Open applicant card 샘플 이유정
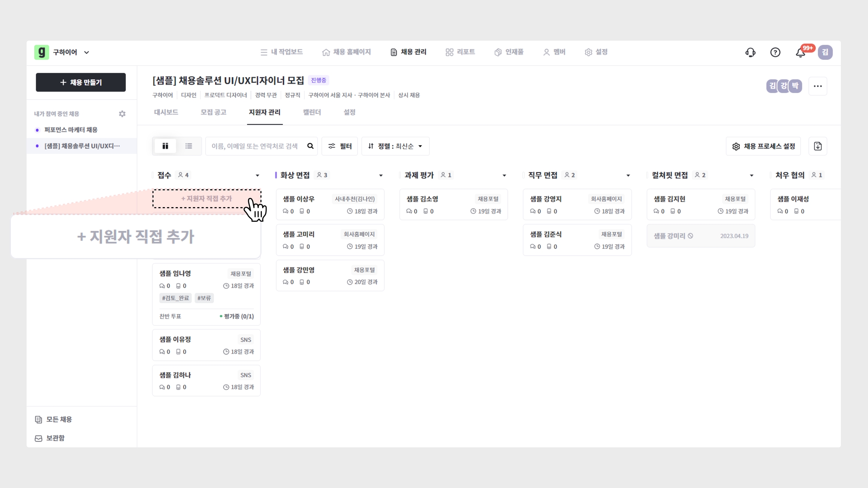The width and height of the screenshot is (868, 488). 206,345
